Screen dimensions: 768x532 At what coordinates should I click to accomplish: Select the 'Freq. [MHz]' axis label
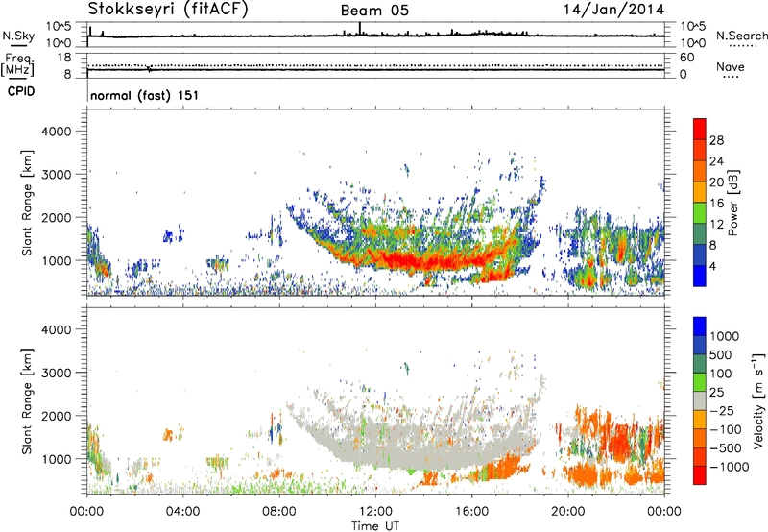pyautogui.click(x=17, y=64)
